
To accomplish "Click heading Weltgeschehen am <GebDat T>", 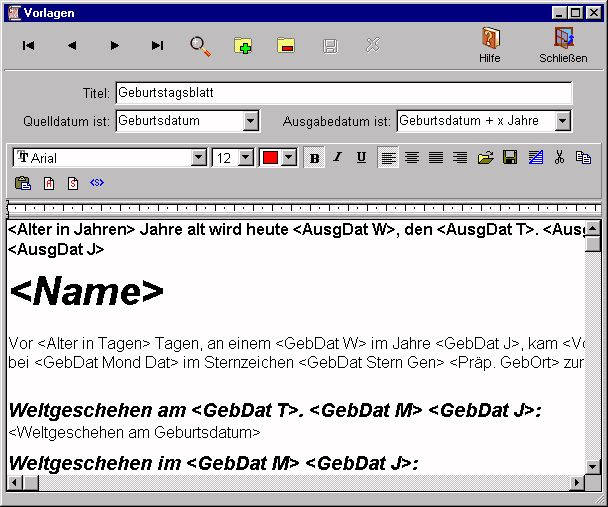I will (x=275, y=410).
